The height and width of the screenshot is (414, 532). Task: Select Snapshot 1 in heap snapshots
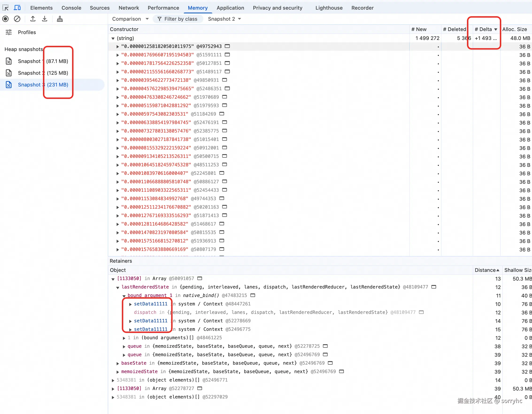click(29, 61)
